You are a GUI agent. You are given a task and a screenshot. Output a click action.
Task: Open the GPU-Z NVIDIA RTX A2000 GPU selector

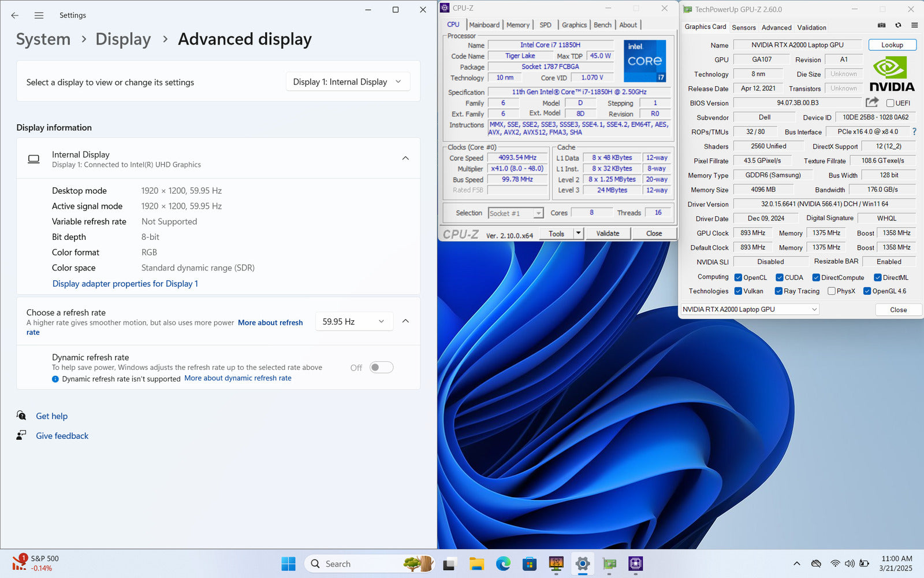750,309
